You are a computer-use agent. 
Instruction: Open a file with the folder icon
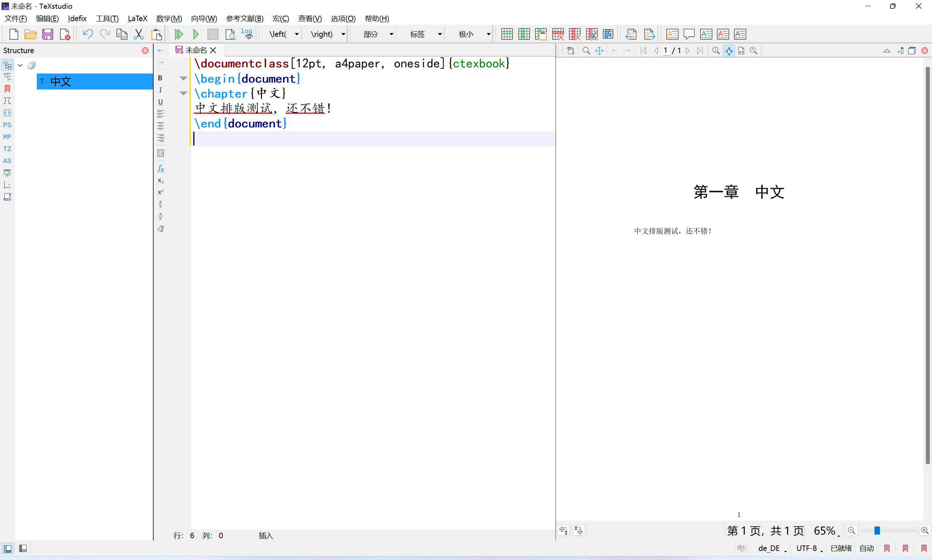pyautogui.click(x=31, y=34)
